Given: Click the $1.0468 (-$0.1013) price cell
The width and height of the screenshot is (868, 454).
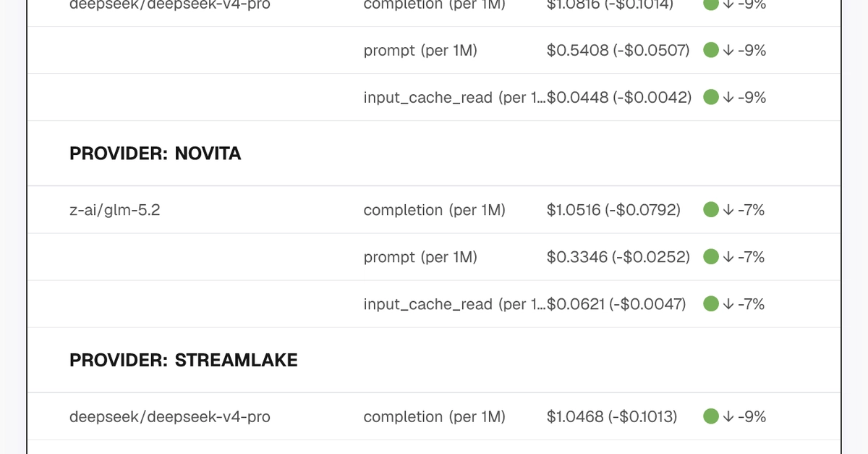Looking at the screenshot, I should (612, 416).
